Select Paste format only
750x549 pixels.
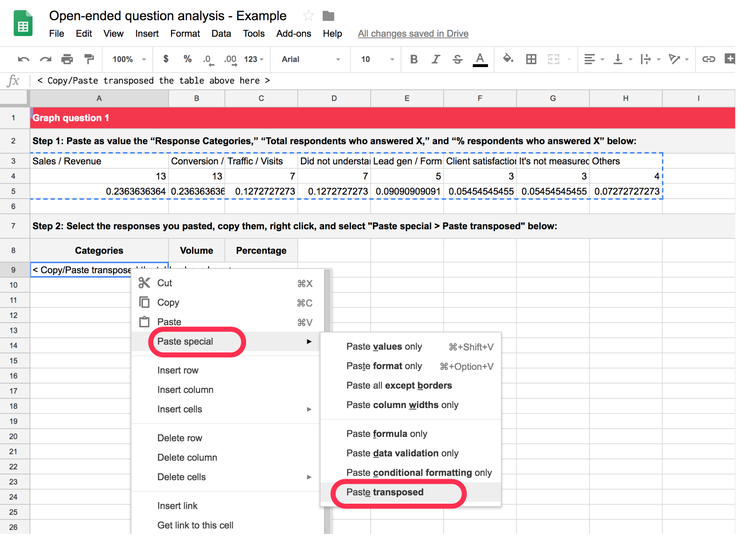tap(411, 366)
